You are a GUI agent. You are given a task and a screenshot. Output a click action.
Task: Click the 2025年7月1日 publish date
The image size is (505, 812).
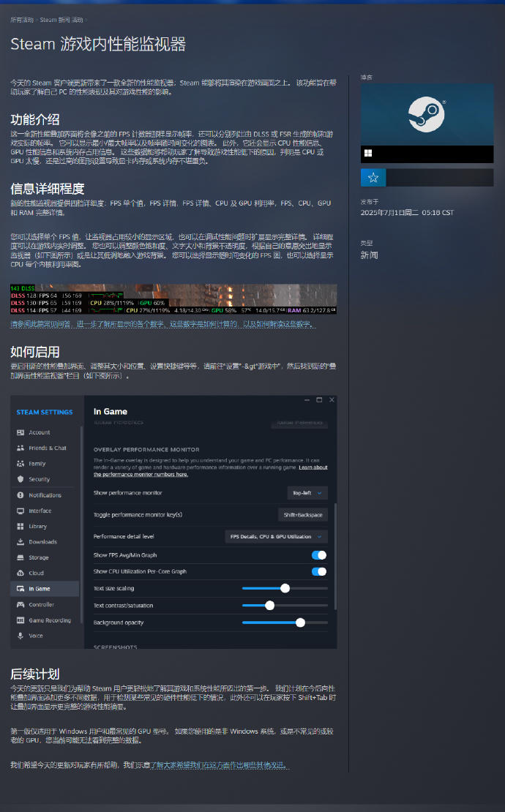tap(407, 213)
